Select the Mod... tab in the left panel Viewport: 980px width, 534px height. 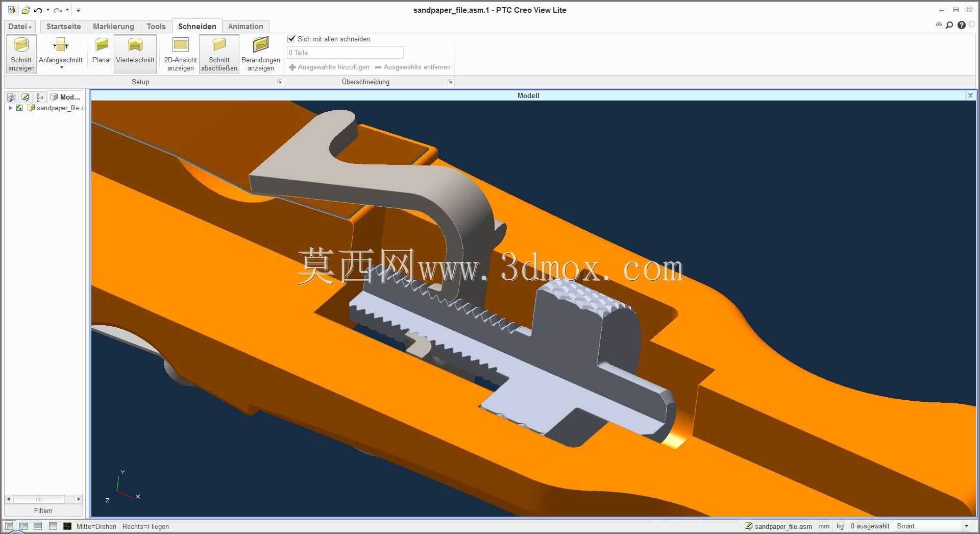tap(65, 97)
